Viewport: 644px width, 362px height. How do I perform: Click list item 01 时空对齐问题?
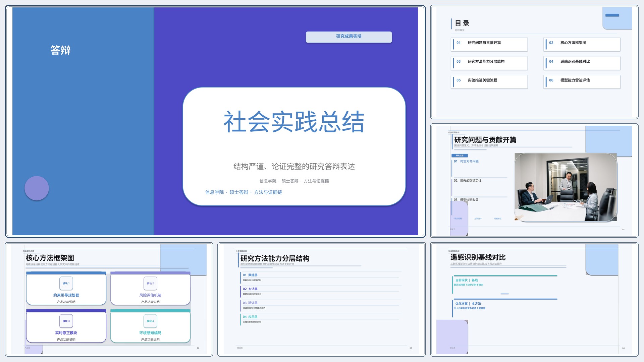tap(466, 162)
